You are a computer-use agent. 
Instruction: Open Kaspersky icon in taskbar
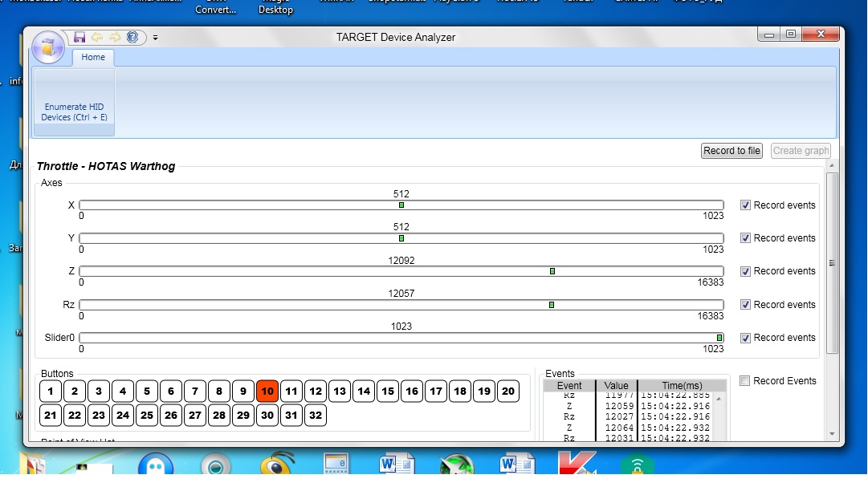[577, 464]
